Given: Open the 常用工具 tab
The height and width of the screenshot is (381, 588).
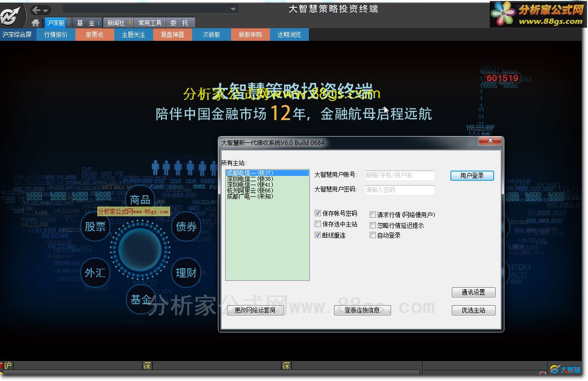Looking at the screenshot, I should coord(150,23).
